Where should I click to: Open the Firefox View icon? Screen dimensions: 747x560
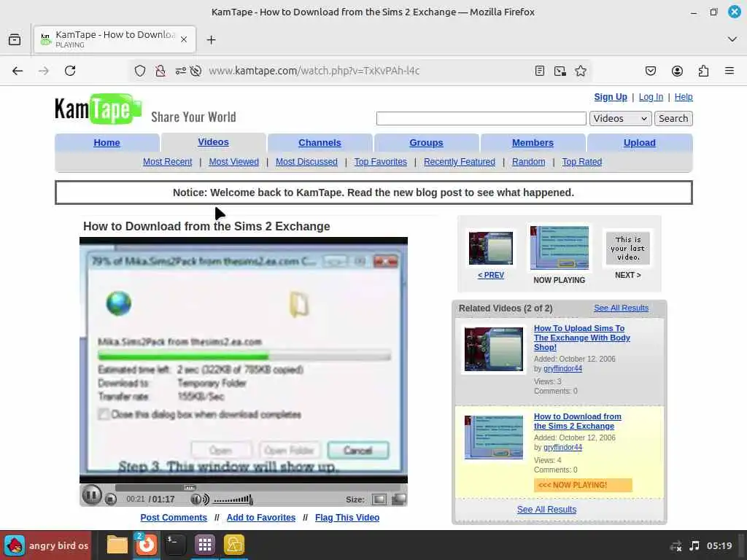(15, 39)
